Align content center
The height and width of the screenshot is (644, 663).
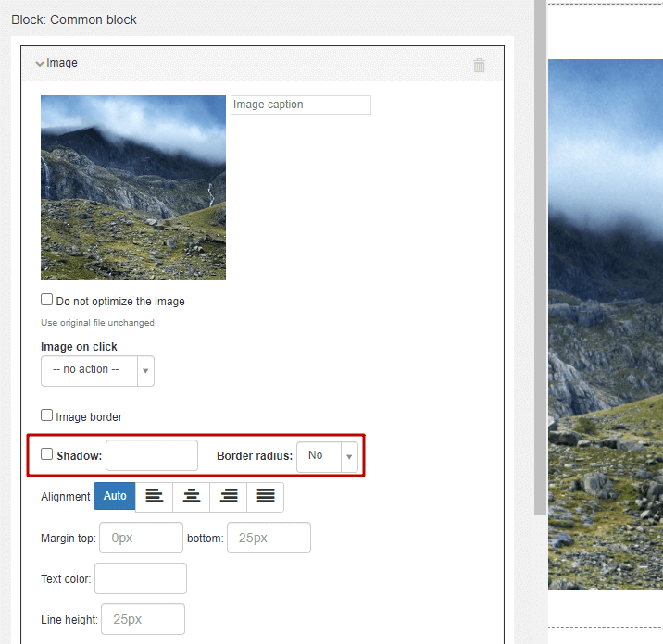click(x=192, y=497)
